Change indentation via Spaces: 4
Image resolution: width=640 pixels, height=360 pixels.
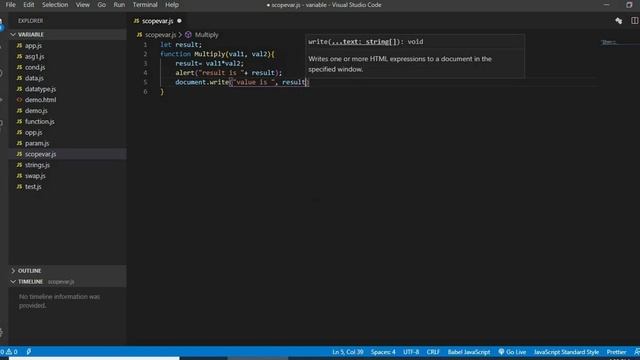pos(383,352)
